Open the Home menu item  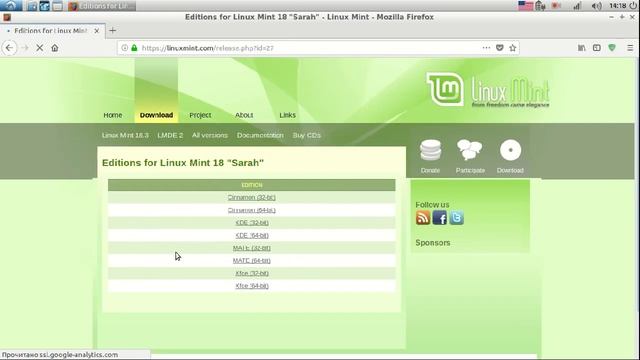coord(113,115)
